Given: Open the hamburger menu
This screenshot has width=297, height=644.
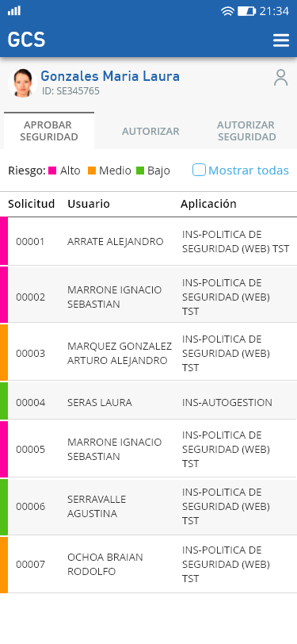Looking at the screenshot, I should (281, 40).
